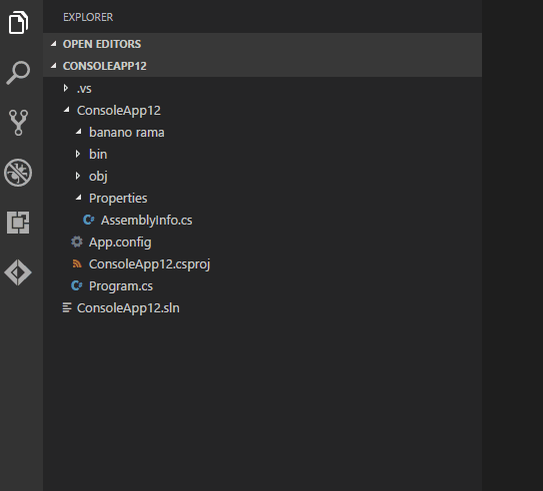The height and width of the screenshot is (491, 543).
Task: Open Program.cs file
Action: click(262, 286)
